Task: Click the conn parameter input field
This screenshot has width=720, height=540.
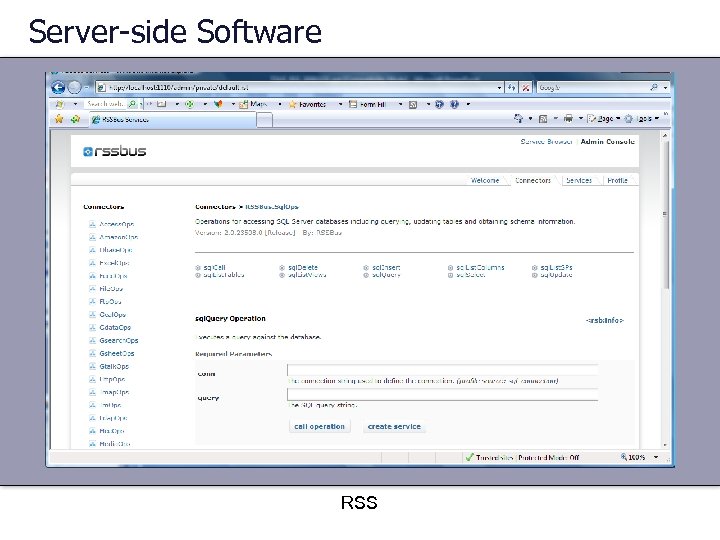Action: coord(443,370)
